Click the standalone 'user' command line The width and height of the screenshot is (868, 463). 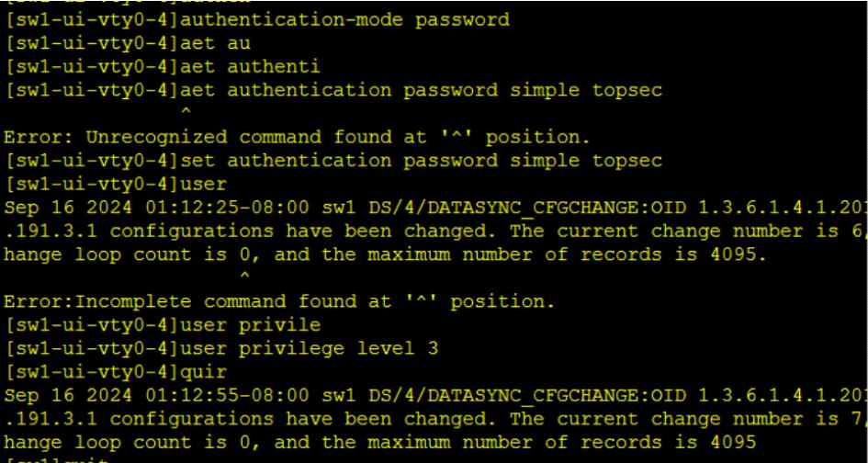tap(116, 185)
